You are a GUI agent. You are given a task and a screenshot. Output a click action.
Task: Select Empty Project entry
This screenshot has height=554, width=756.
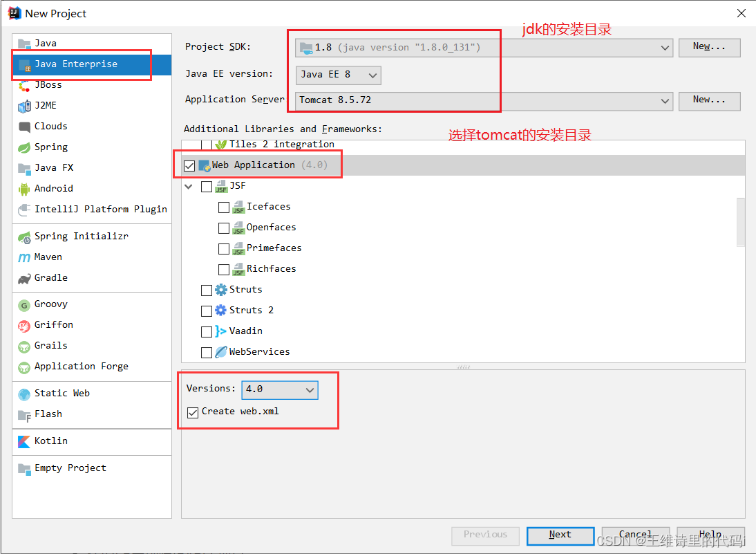(92, 468)
